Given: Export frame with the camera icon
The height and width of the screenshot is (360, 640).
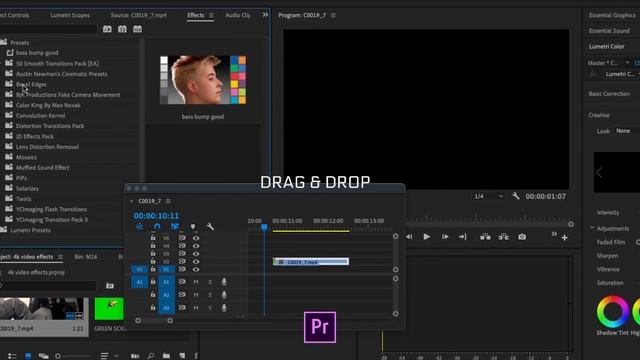Looking at the screenshot, I should [x=522, y=237].
